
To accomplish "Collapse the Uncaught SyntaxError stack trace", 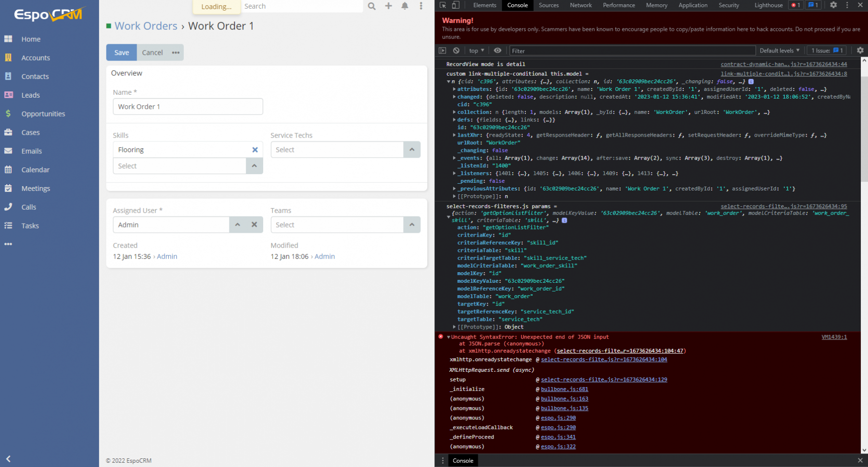I will [x=448, y=337].
